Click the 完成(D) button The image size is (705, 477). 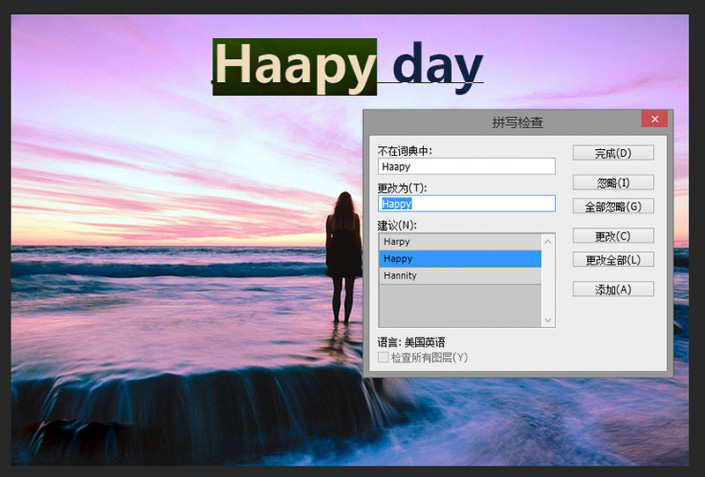(x=613, y=153)
